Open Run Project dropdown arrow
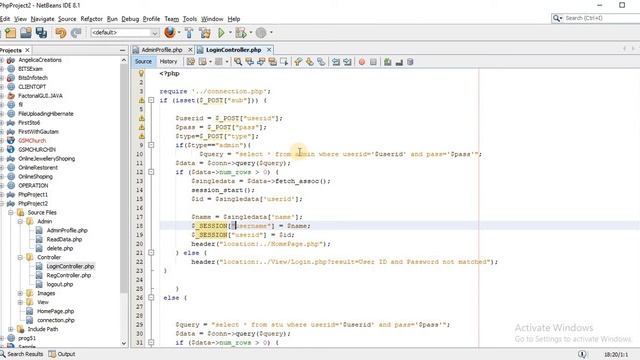This screenshot has height=360, width=640. (x=230, y=33)
